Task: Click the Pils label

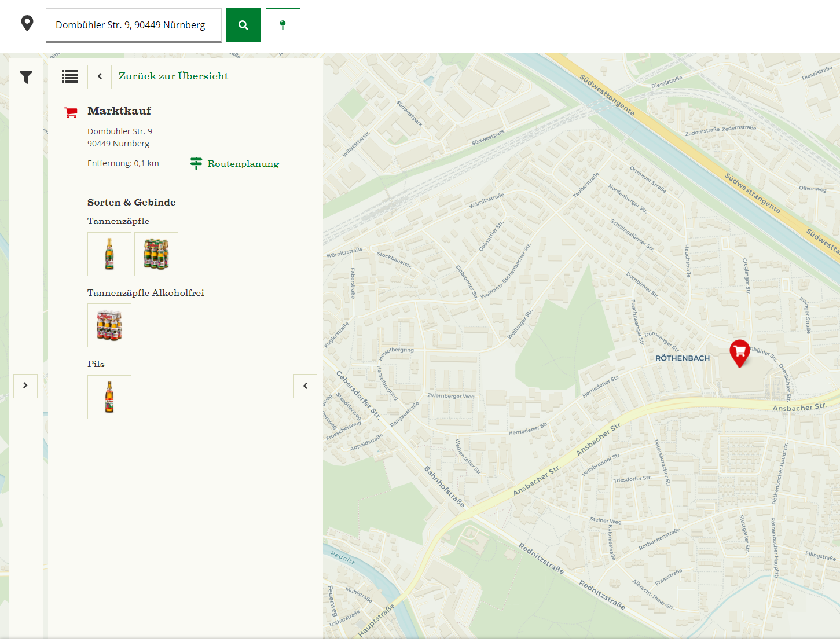Action: 96,364
